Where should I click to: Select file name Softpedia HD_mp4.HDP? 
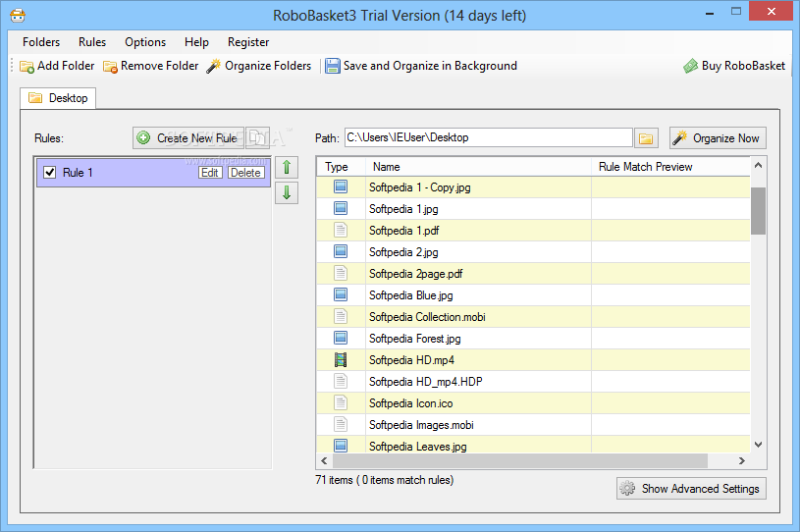coord(425,382)
